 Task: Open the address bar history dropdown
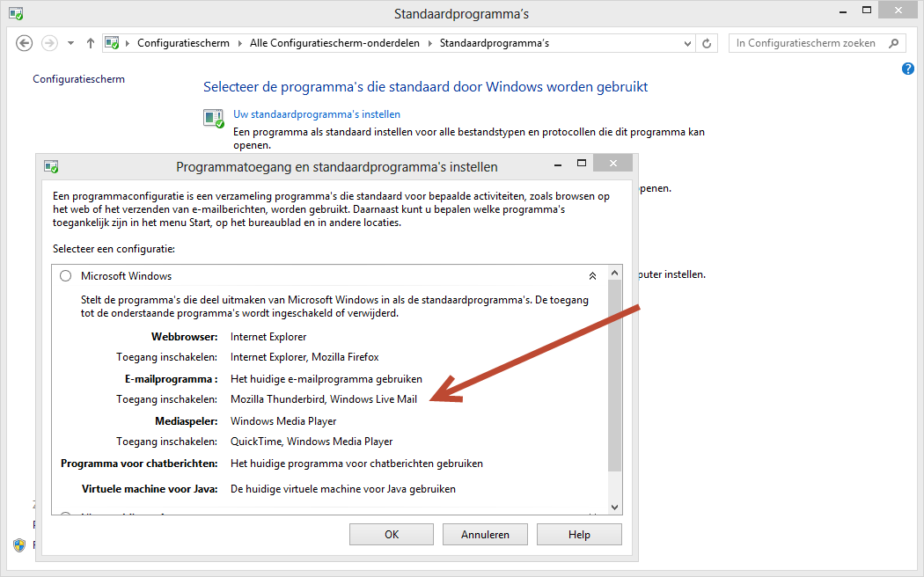click(x=687, y=43)
